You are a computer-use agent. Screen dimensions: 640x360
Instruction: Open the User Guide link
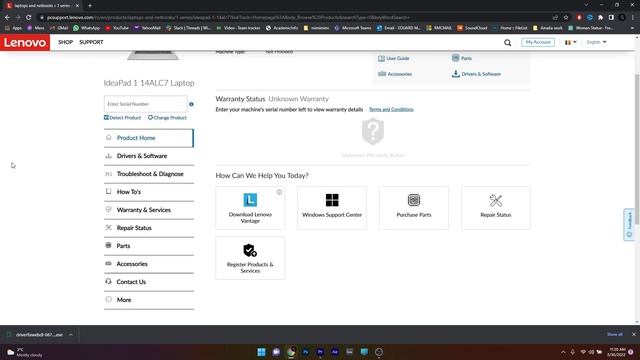point(393,58)
